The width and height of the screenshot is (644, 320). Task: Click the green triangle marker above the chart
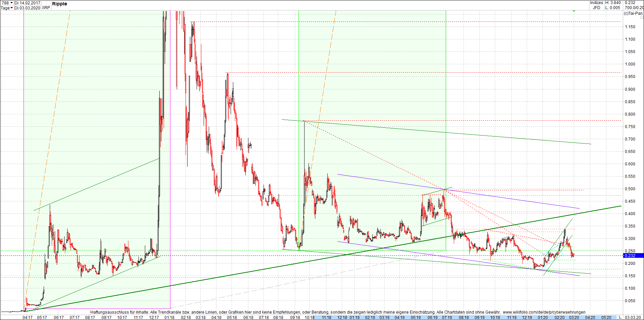pyautogui.click(x=574, y=10)
